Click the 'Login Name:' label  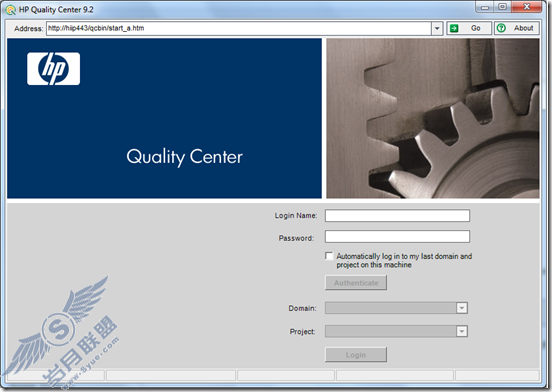(296, 215)
